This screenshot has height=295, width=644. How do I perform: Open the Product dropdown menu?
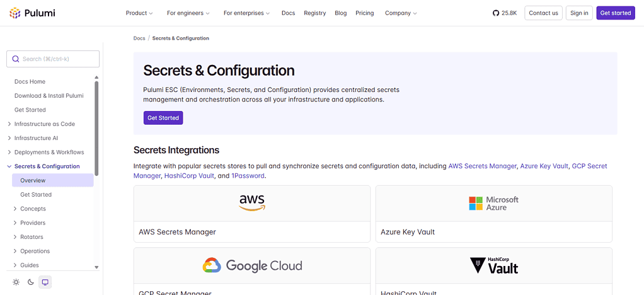click(x=139, y=13)
